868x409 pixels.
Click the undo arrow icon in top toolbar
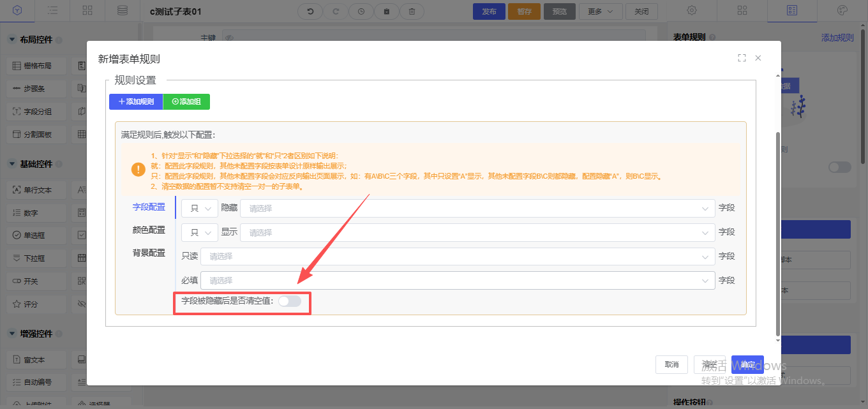tap(310, 11)
